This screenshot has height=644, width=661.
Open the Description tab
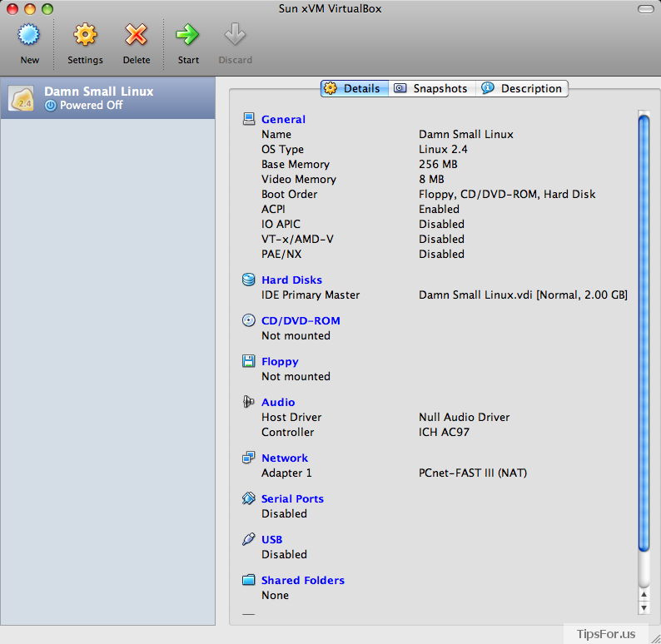pos(522,88)
